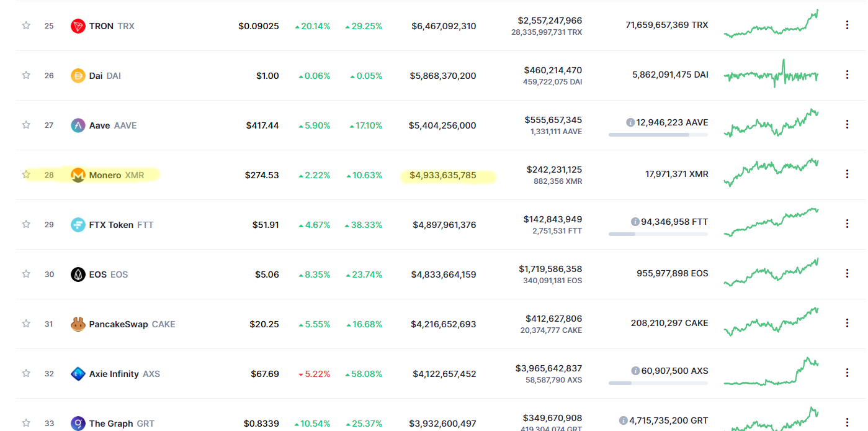868x431 pixels.
Task: Click the info icon beside AXS supply
Action: pos(635,371)
